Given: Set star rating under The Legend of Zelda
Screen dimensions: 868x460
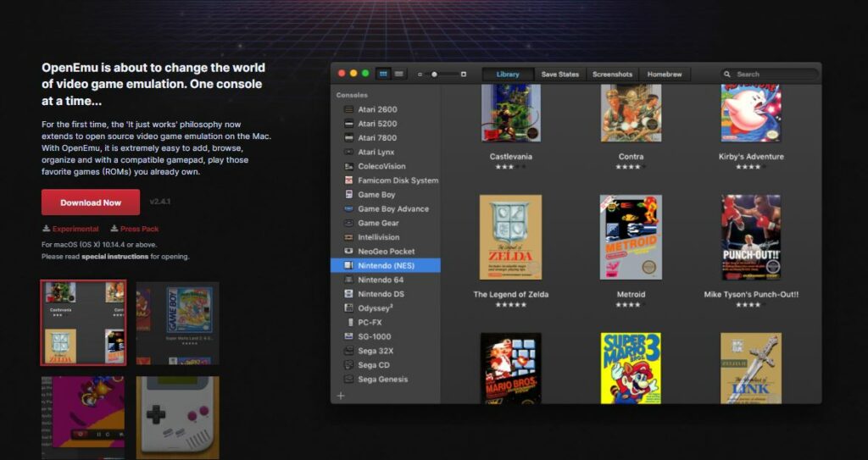Looking at the screenshot, I should click(x=511, y=304).
